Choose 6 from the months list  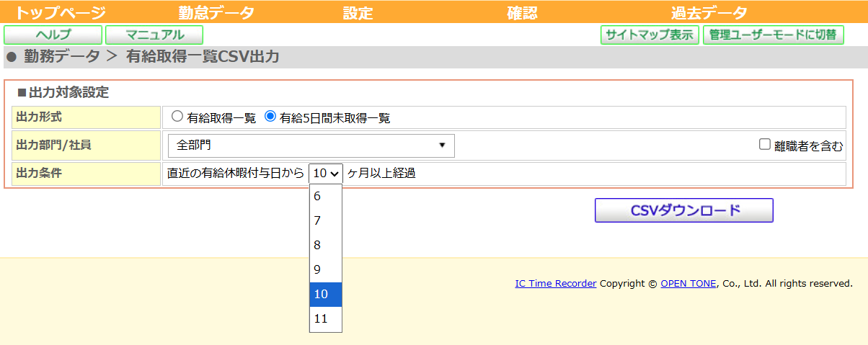(325, 196)
